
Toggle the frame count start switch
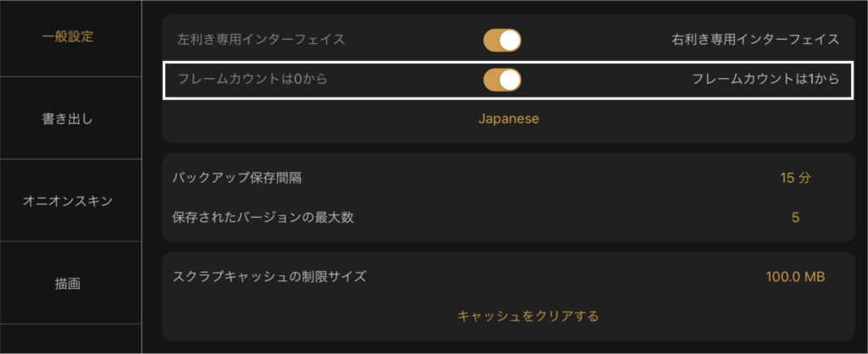[x=502, y=80]
